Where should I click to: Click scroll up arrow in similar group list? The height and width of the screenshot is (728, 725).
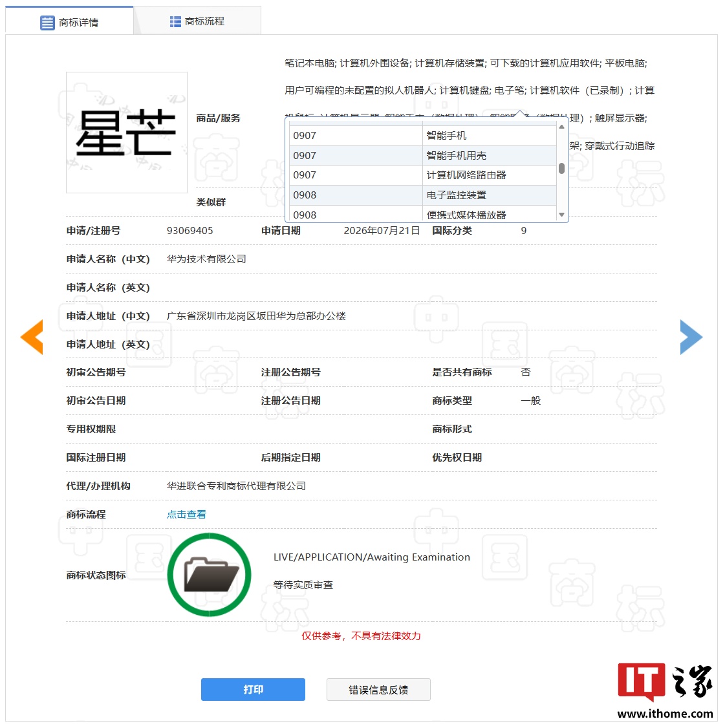point(561,127)
